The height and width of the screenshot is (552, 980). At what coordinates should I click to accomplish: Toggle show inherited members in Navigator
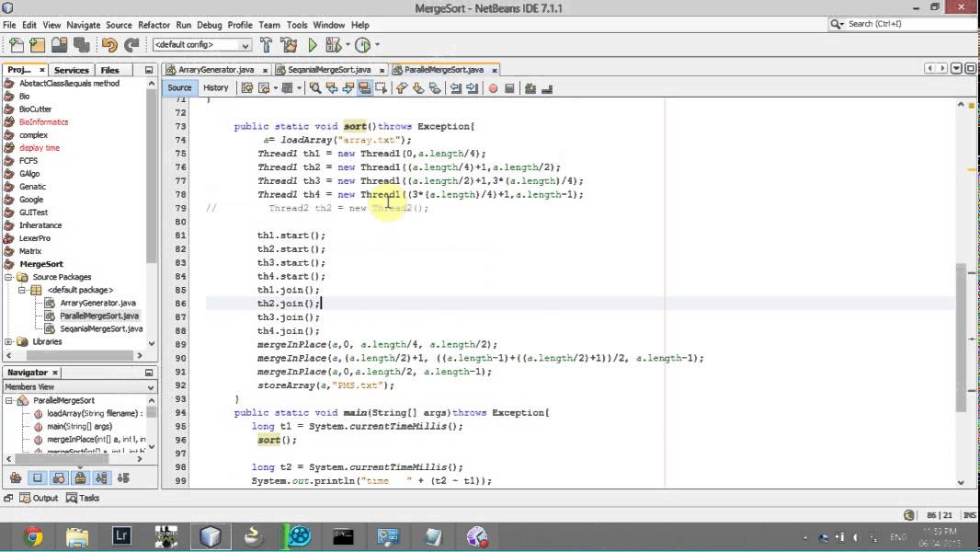[x=16, y=478]
